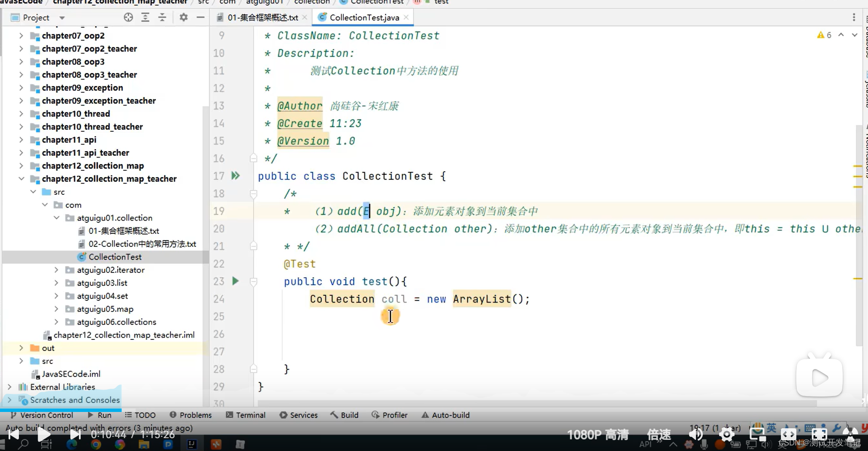Open Run tool window

pyautogui.click(x=100, y=415)
